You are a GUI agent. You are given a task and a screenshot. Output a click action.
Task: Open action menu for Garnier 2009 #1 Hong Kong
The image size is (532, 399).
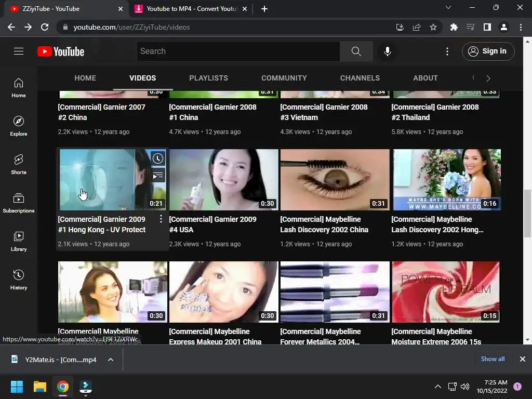pos(161,219)
